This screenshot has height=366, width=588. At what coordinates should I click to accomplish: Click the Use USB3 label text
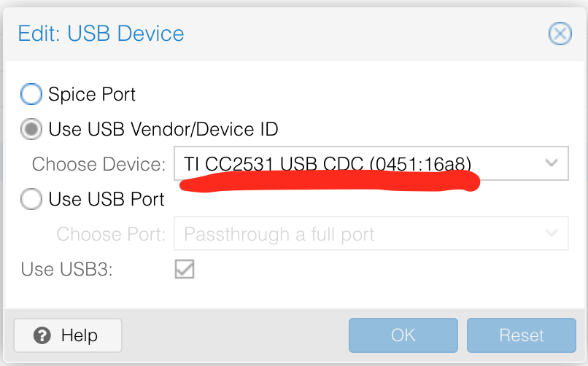(66, 269)
